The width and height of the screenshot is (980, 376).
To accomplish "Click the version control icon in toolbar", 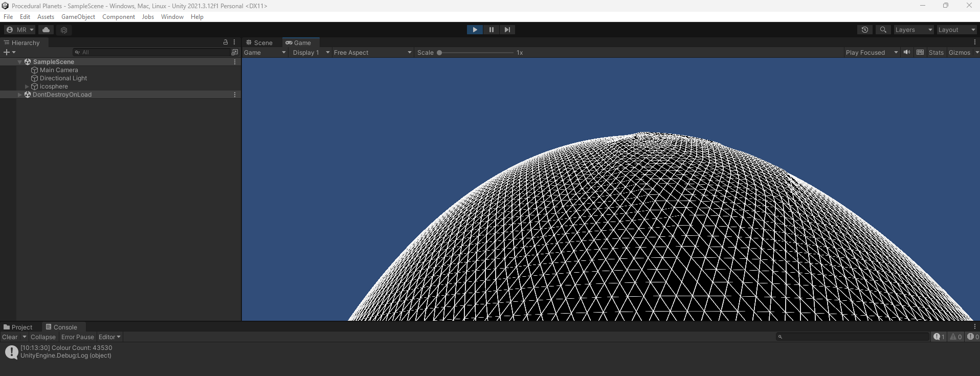I will (64, 30).
